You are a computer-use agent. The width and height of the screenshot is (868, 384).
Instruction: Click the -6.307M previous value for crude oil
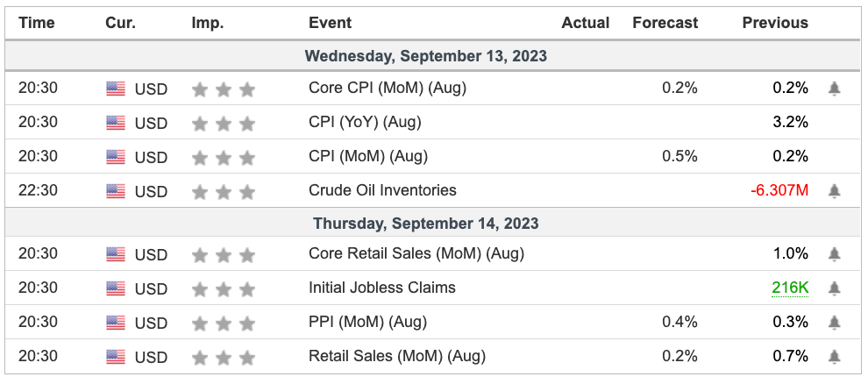pos(779,190)
